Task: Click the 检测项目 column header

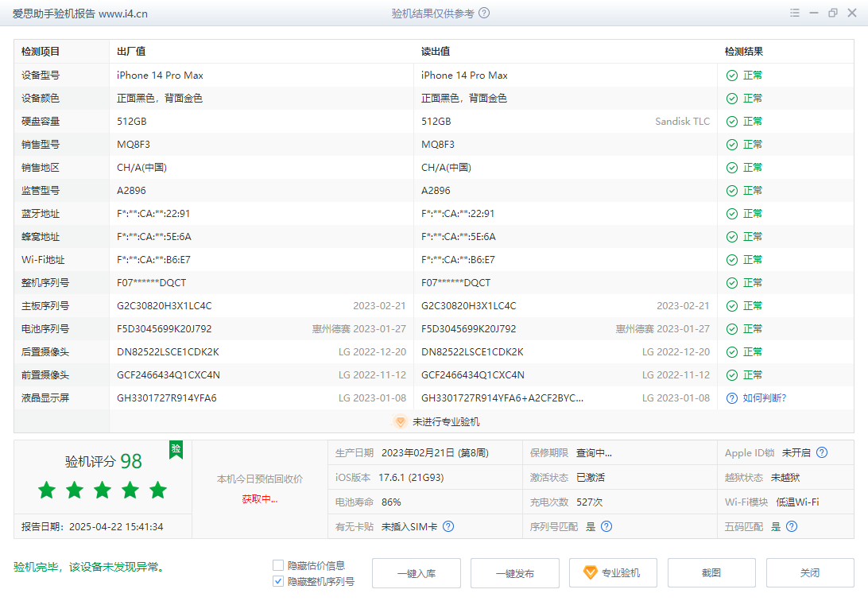Action: [x=41, y=52]
